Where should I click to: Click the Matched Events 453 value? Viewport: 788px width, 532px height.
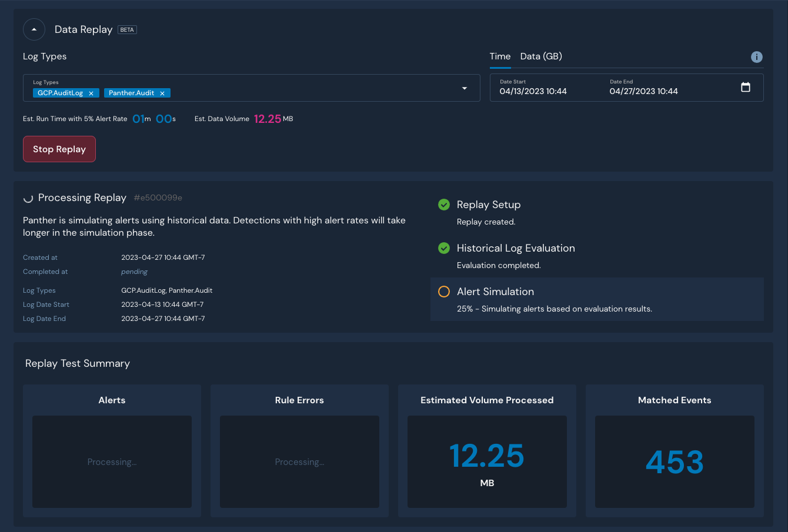point(675,462)
